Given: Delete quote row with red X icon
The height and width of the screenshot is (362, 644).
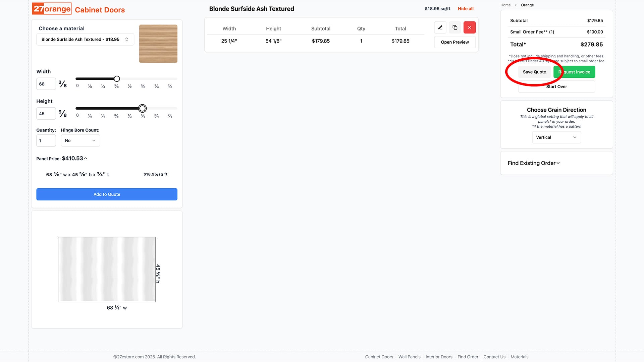Looking at the screenshot, I should [469, 27].
